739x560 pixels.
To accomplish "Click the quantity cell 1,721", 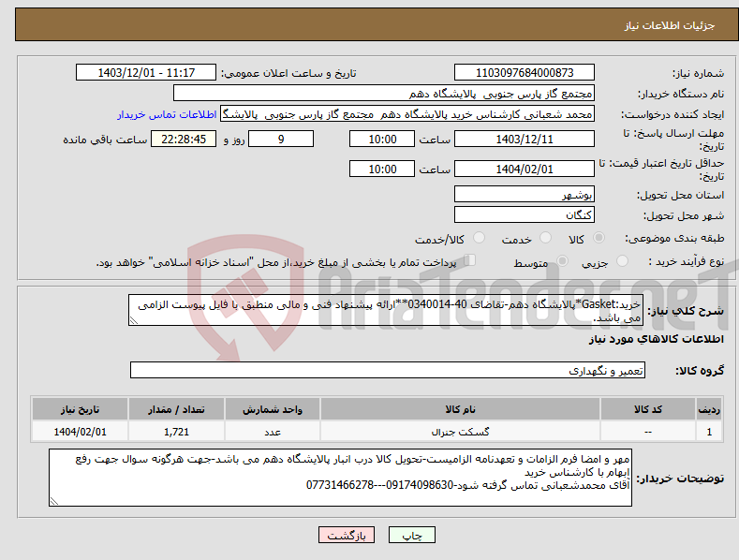I will pyautogui.click(x=176, y=432).
